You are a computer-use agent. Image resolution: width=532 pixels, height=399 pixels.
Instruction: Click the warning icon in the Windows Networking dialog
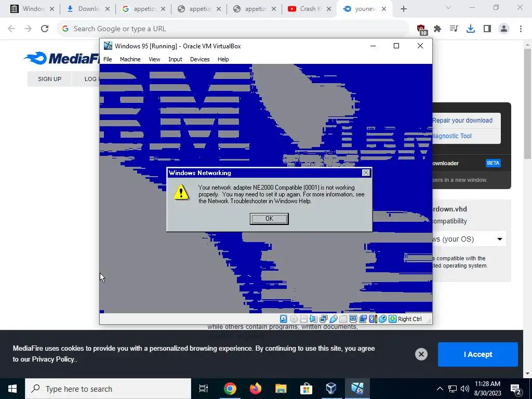point(181,192)
